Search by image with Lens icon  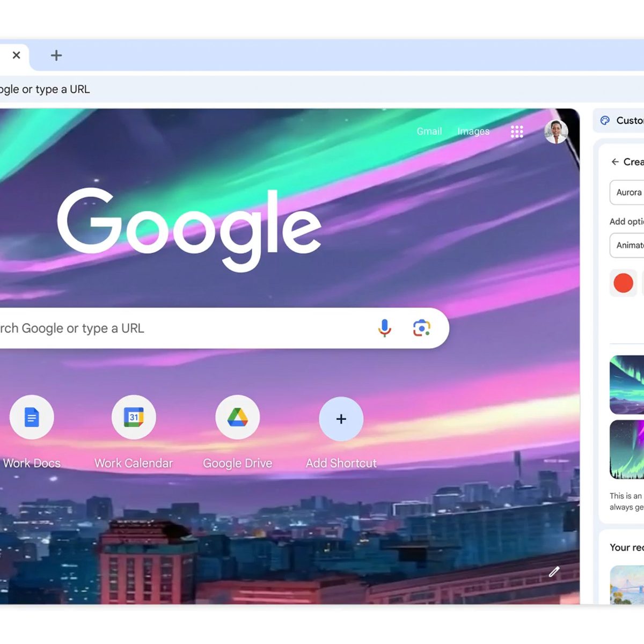(x=422, y=328)
